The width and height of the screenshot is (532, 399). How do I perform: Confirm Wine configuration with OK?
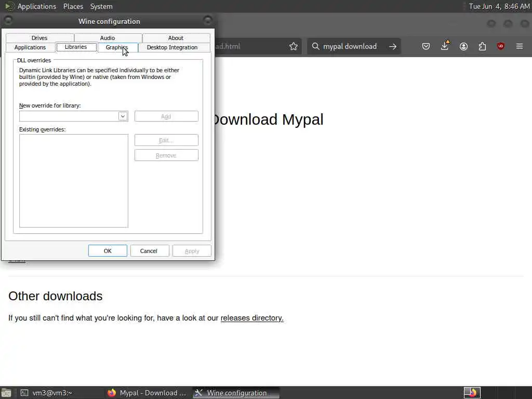pos(108,251)
